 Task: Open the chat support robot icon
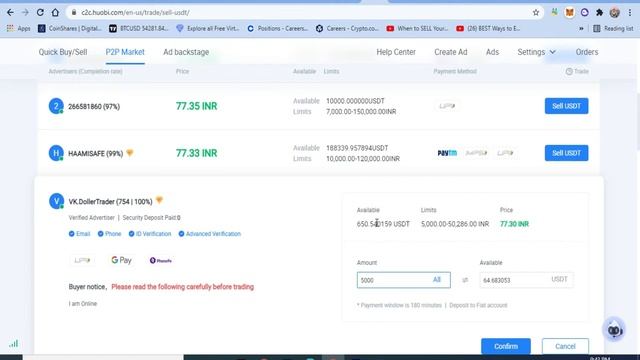(x=614, y=329)
